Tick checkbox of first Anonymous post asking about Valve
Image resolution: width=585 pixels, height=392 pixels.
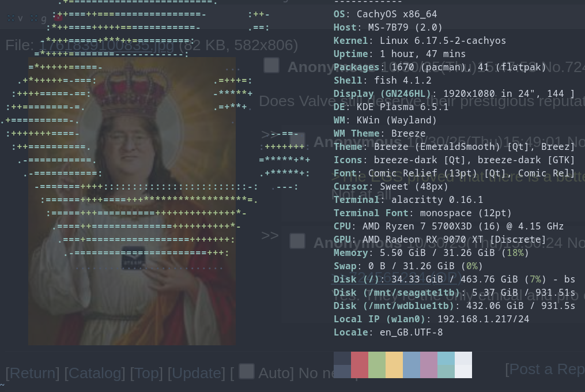pos(271,65)
